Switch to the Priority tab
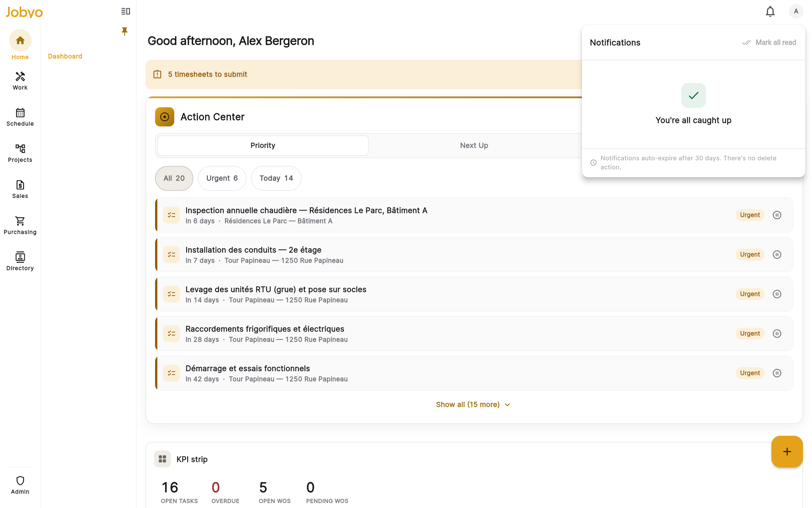Screen dimensions: 812x508 263,145
